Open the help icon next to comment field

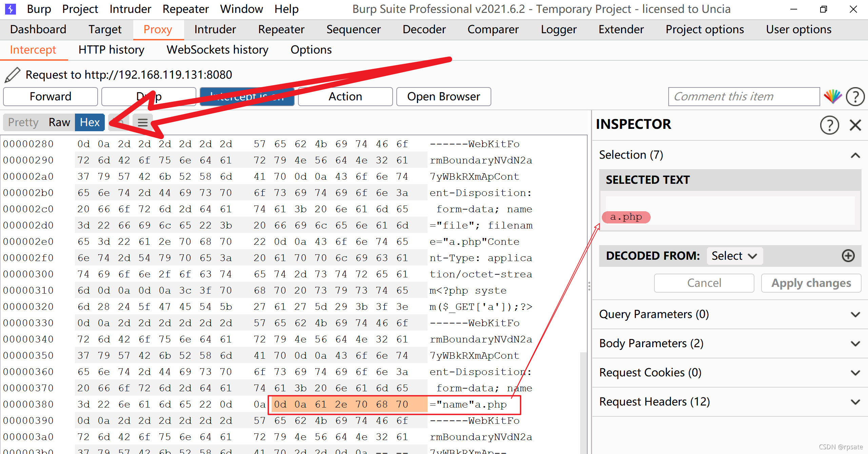click(855, 97)
